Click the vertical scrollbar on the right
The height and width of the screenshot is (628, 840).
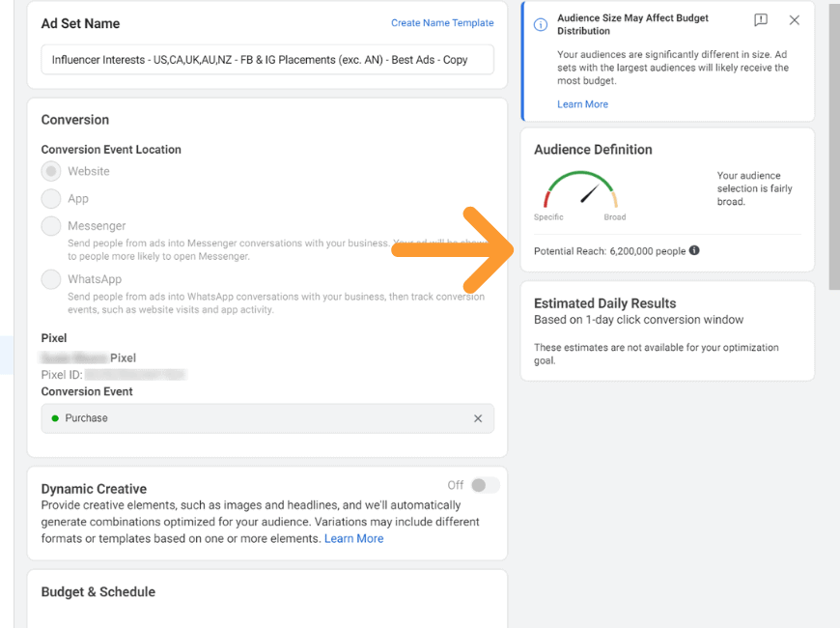(834, 145)
